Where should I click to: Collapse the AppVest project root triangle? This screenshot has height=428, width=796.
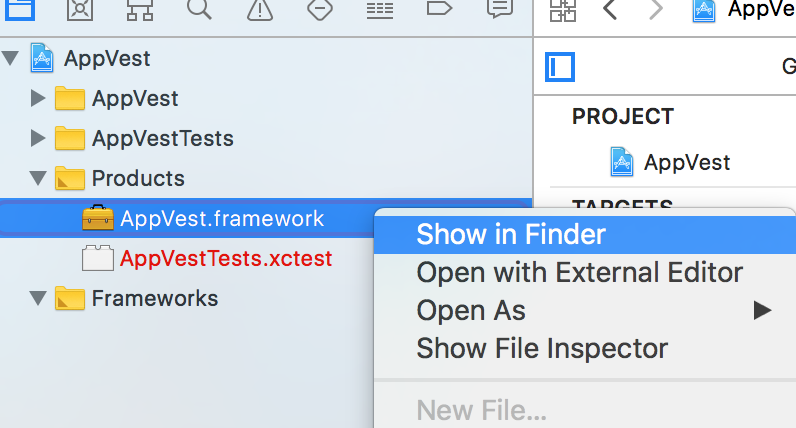click(10, 58)
